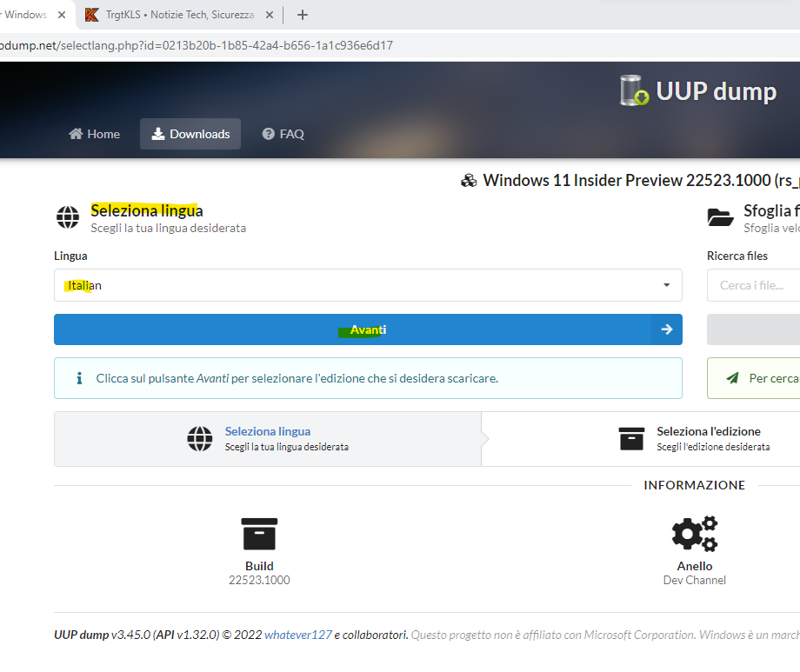Click the info icon in the hint box

(79, 378)
